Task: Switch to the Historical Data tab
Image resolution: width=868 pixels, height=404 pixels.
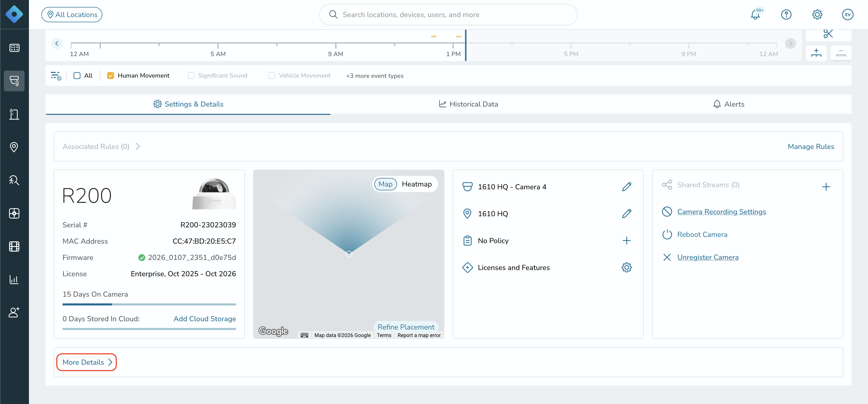Action: coord(468,104)
